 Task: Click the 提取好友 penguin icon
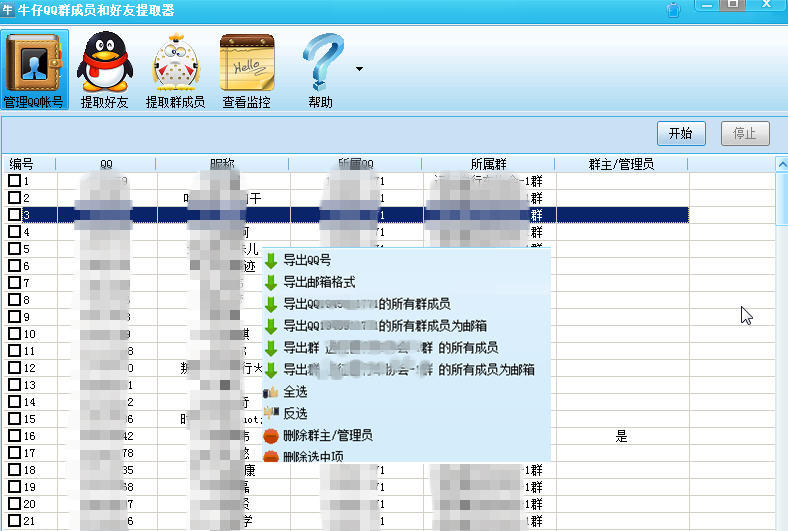[105, 69]
